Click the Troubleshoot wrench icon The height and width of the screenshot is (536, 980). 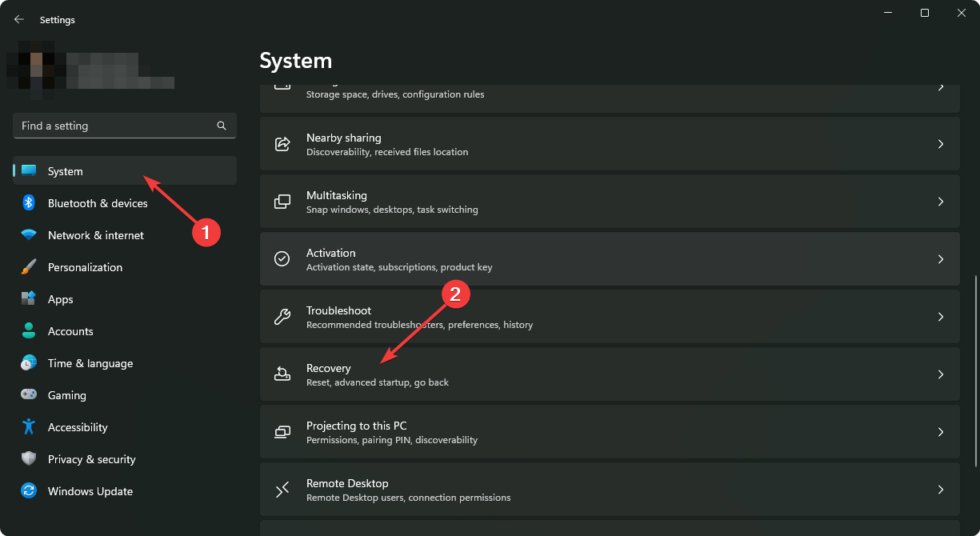[x=282, y=317]
